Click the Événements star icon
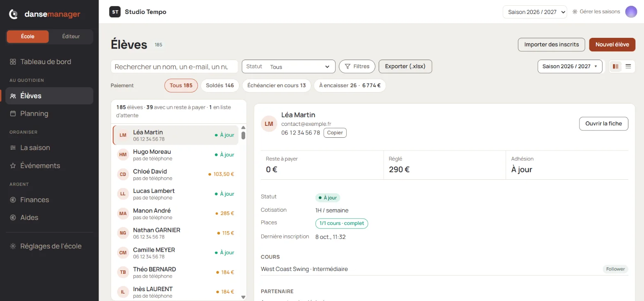644x301 pixels. 13,166
